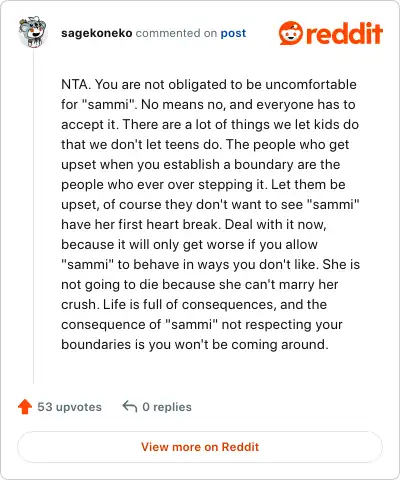
Task: Click the Reddit Snoo logo icon
Action: pyautogui.click(x=291, y=33)
